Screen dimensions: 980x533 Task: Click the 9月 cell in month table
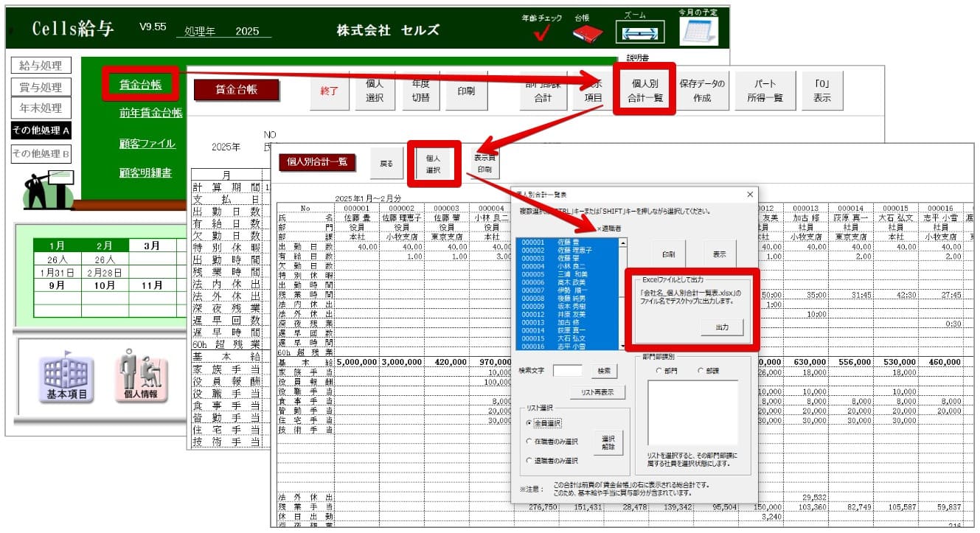coord(58,285)
